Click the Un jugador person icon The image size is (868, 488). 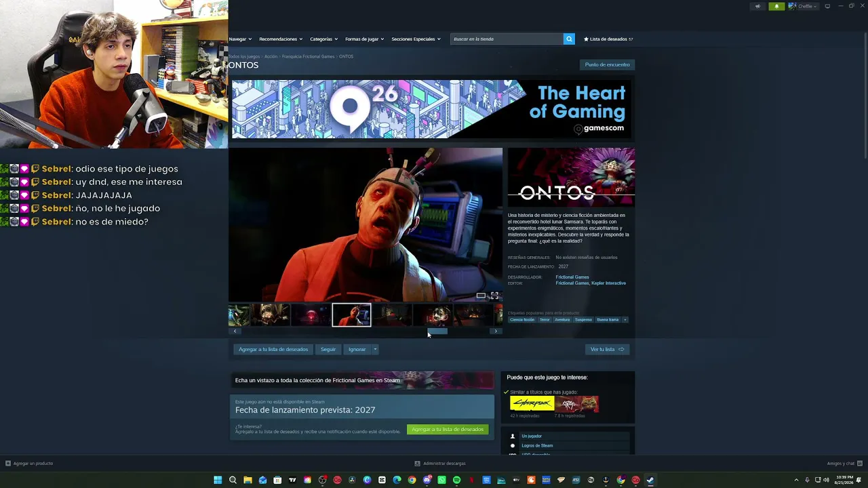(513, 436)
